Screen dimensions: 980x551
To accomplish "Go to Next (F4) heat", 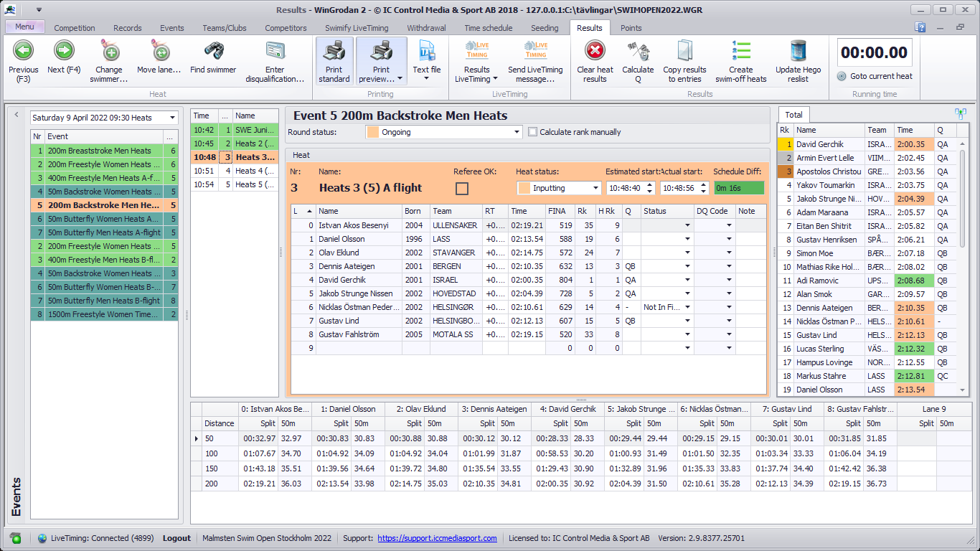I will pyautogui.click(x=65, y=57).
